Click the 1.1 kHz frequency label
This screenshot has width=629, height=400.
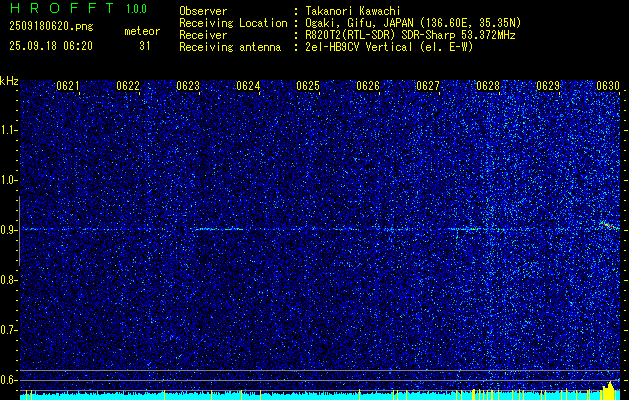pos(8,130)
